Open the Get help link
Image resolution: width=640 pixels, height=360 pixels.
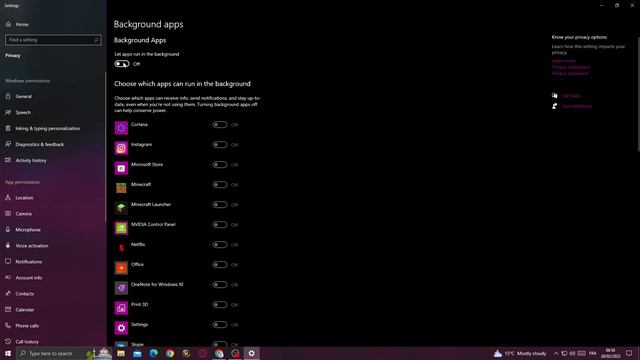point(571,96)
